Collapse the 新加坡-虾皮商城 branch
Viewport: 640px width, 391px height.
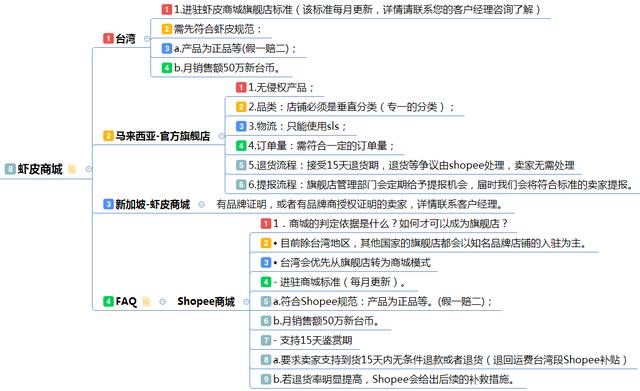[201, 204]
